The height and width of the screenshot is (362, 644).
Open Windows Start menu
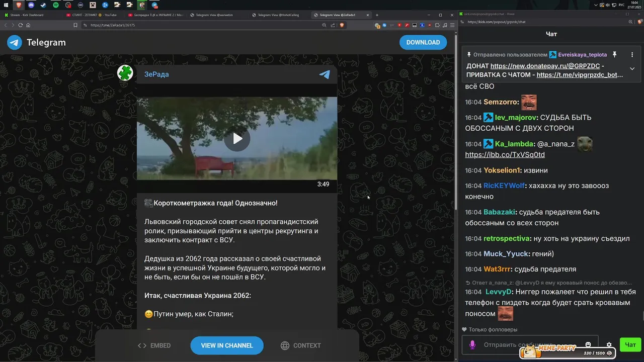click(7, 5)
